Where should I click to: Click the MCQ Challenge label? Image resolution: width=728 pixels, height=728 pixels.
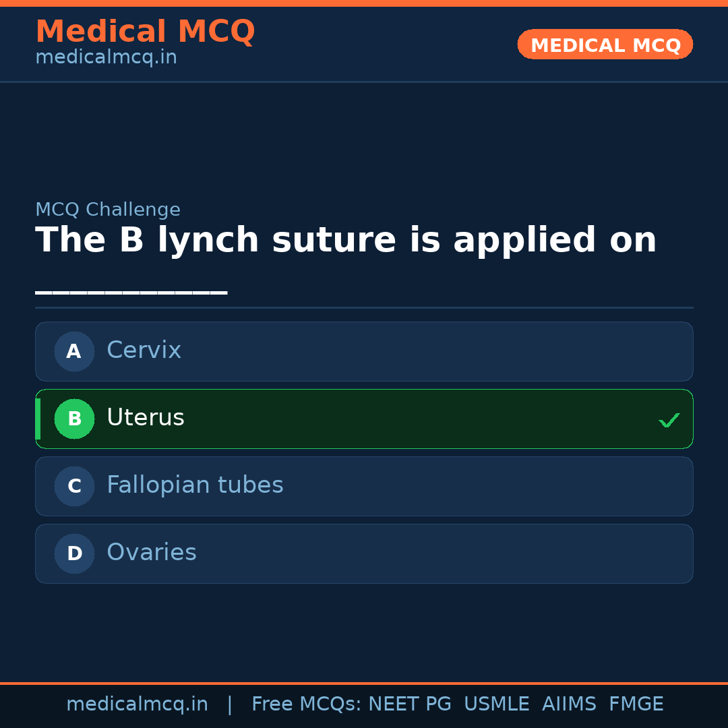[108, 209]
